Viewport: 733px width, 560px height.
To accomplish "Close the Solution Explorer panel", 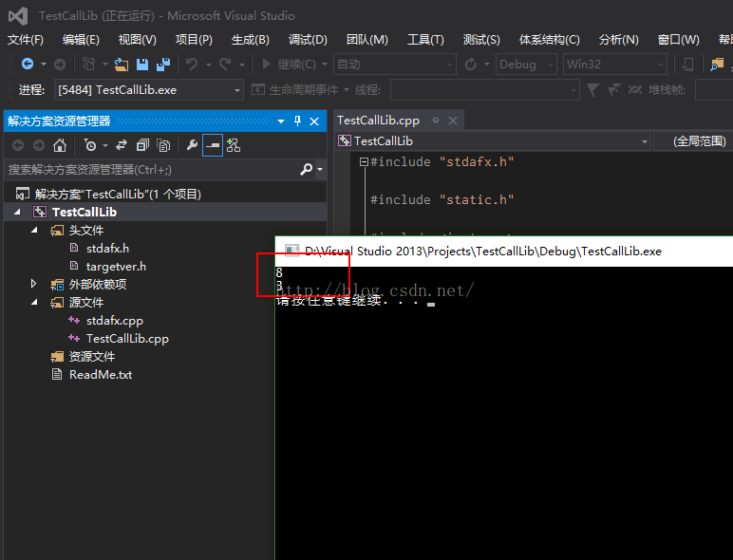I will click(x=314, y=121).
